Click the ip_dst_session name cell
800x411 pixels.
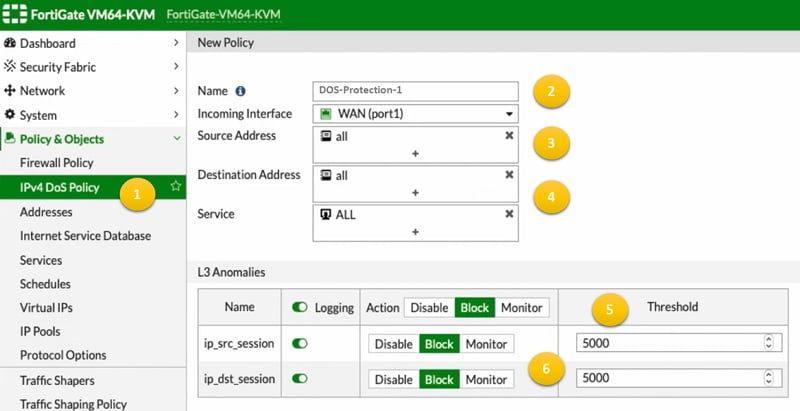239,378
